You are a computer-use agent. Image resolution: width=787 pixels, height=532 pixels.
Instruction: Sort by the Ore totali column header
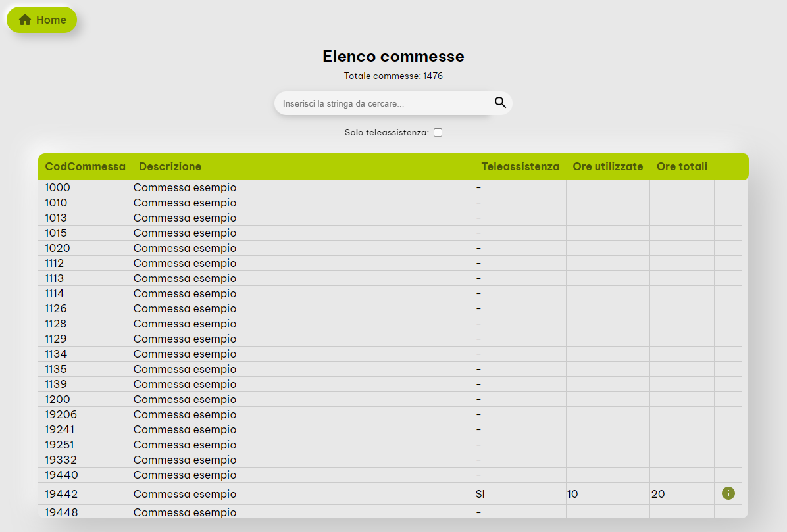682,166
